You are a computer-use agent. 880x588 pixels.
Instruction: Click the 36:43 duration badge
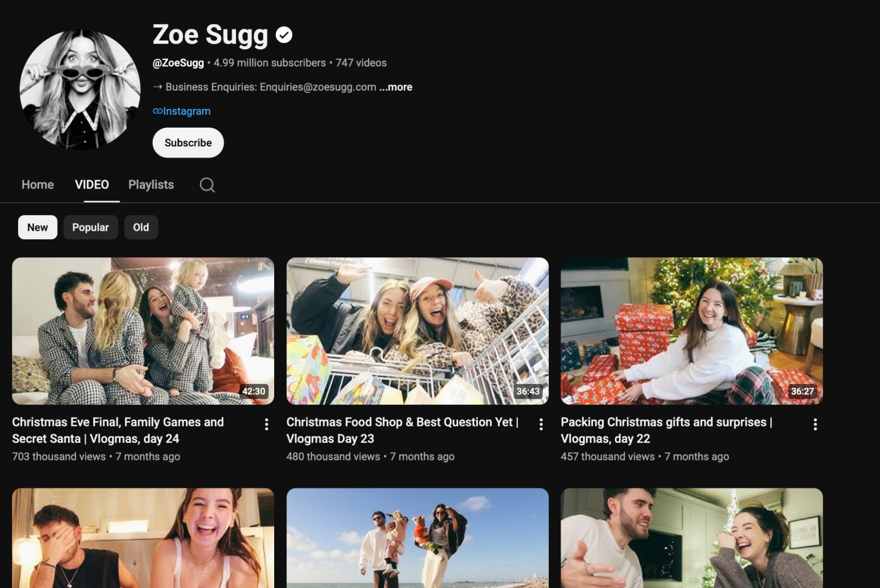click(x=528, y=391)
